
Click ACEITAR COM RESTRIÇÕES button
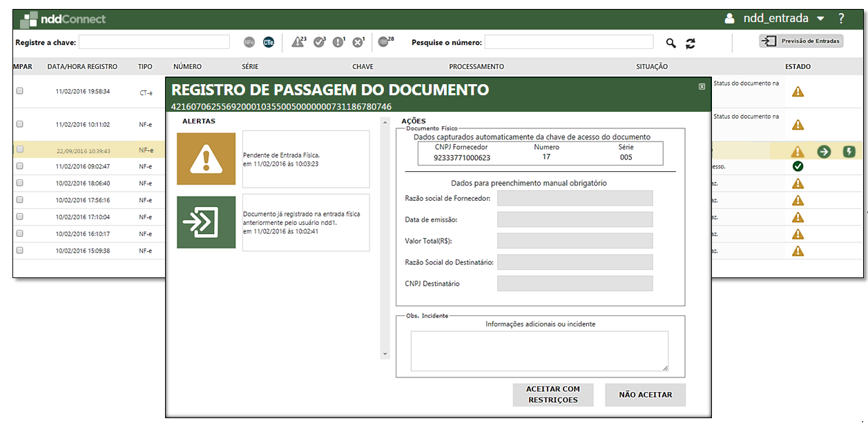(x=553, y=395)
